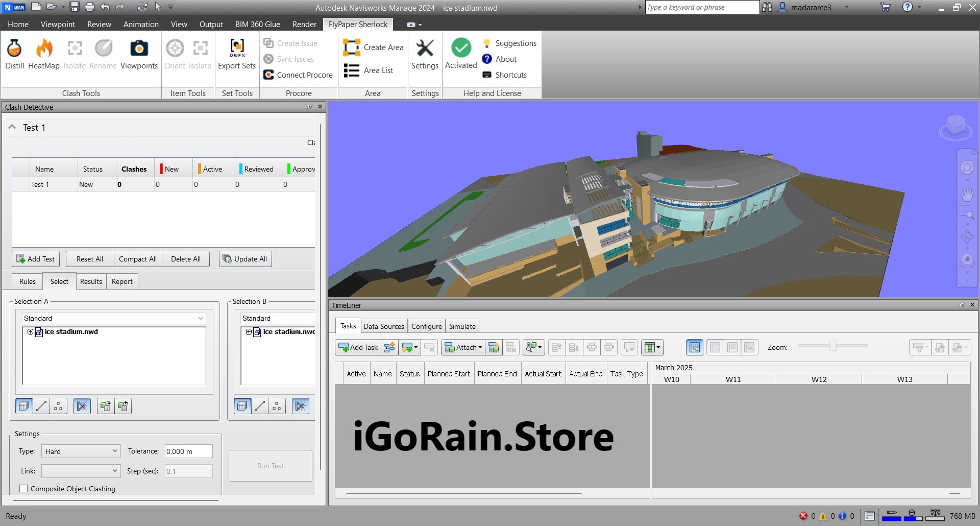The image size is (980, 526).
Task: Click Connect Procore icon
Action: click(269, 75)
